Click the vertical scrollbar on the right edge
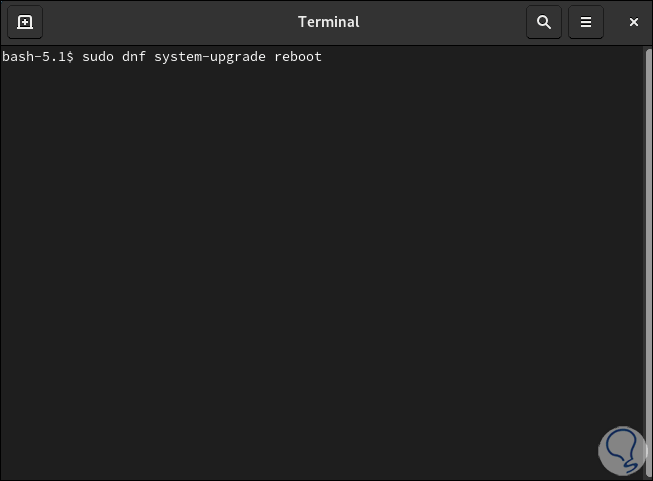This screenshot has width=653, height=481. (x=647, y=250)
